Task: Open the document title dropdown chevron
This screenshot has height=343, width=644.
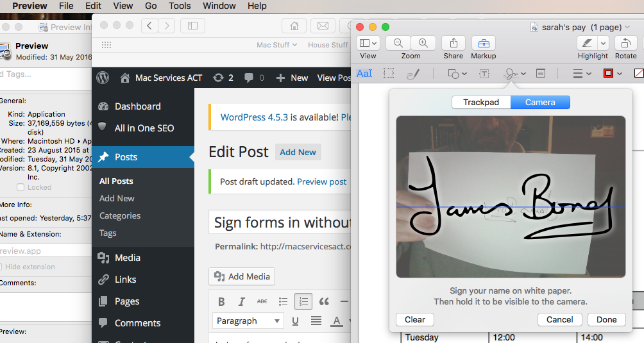Action: pos(627,27)
